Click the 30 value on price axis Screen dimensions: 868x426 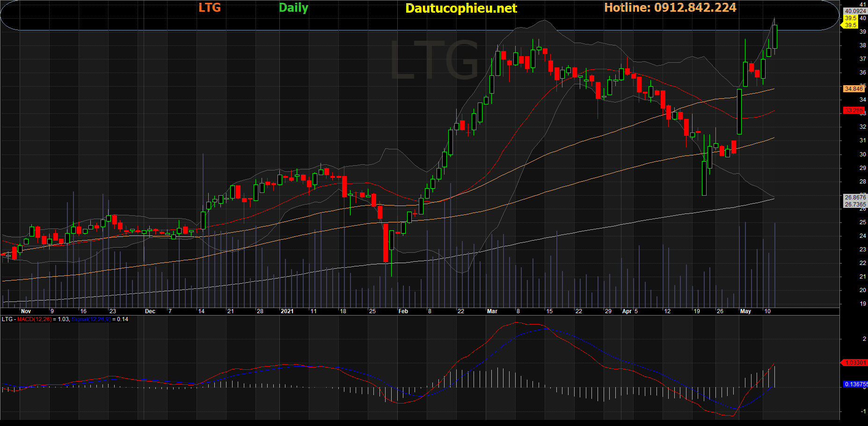[862, 154]
